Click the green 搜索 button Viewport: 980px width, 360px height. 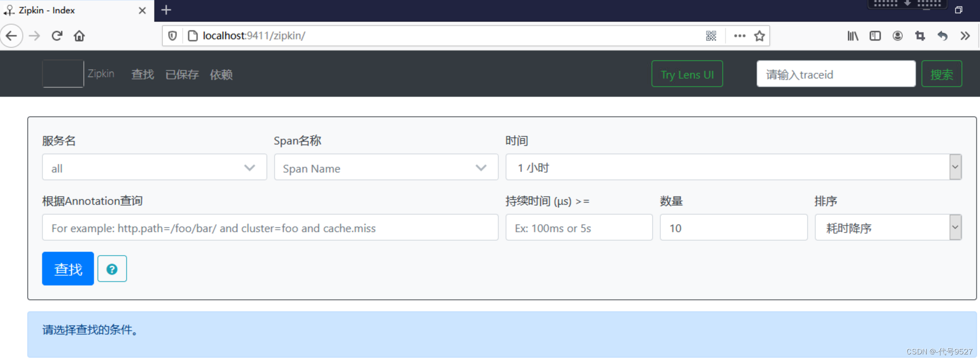pos(942,74)
